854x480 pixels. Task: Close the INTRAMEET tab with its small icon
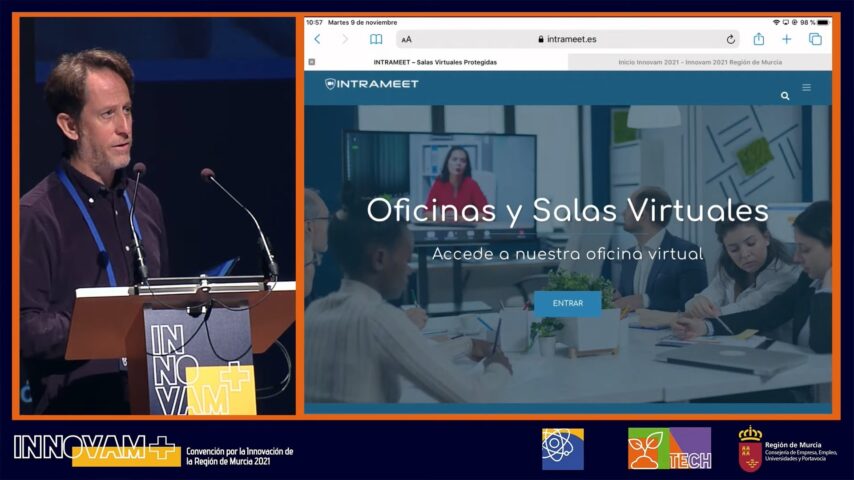click(x=312, y=62)
